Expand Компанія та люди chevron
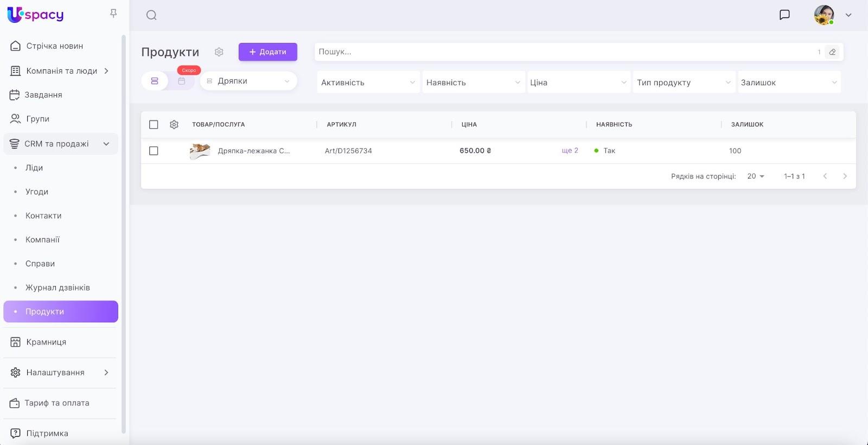Screen dimensions: 868x445 106,71
